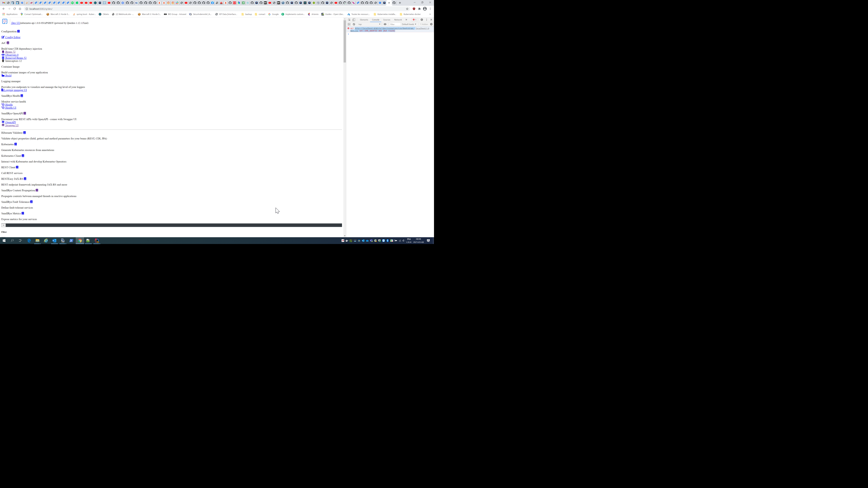868x488 pixels.
Task: Show the console sidebar panel icon
Action: pos(349,24)
